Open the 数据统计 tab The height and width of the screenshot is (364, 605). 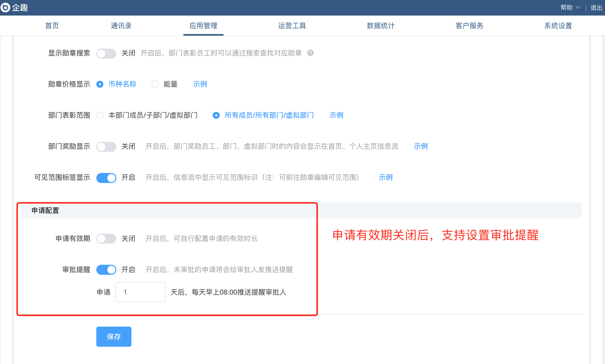click(381, 26)
